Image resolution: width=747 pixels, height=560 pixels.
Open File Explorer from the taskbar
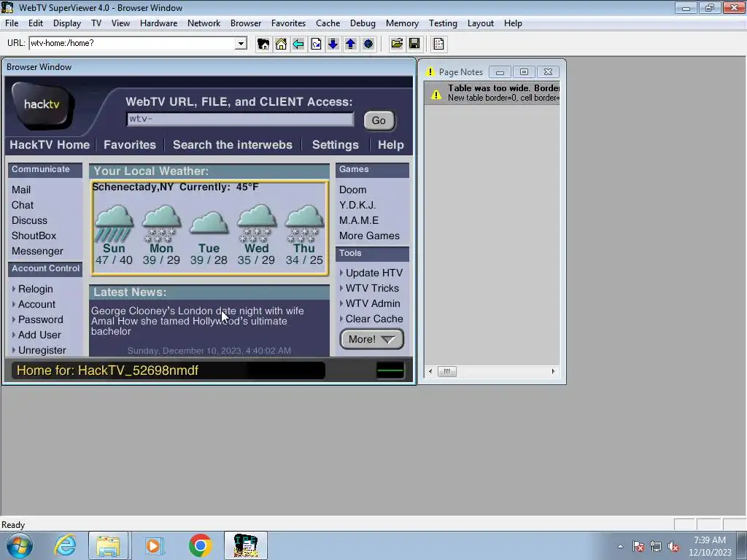108,545
